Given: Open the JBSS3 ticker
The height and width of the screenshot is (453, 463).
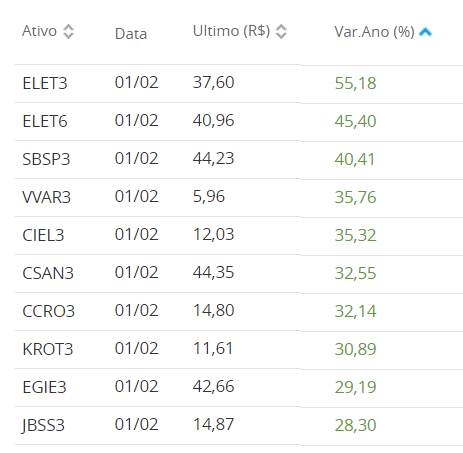Looking at the screenshot, I should (43, 425).
